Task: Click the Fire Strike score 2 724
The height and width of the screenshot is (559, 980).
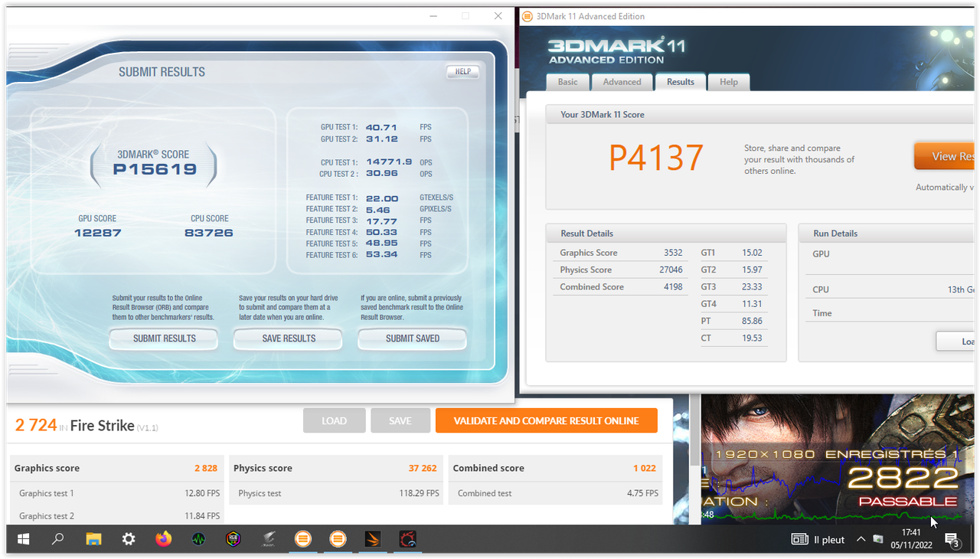Action: tap(36, 426)
